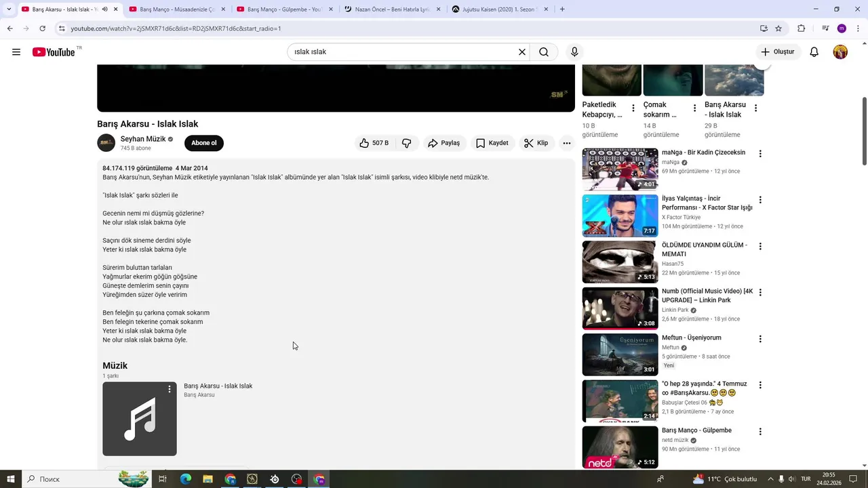Image resolution: width=868 pixels, height=488 pixels.
Task: Open the notifications bell
Action: [814, 52]
